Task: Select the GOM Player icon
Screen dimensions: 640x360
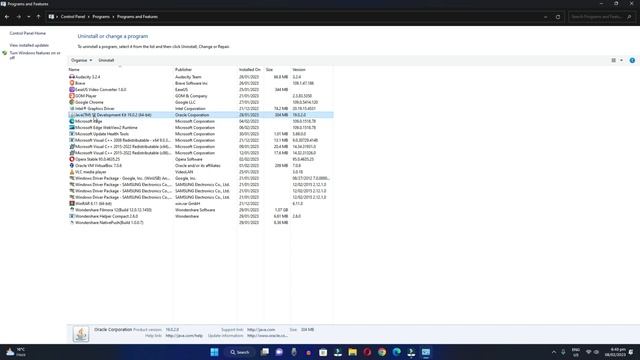Action: click(x=72, y=96)
